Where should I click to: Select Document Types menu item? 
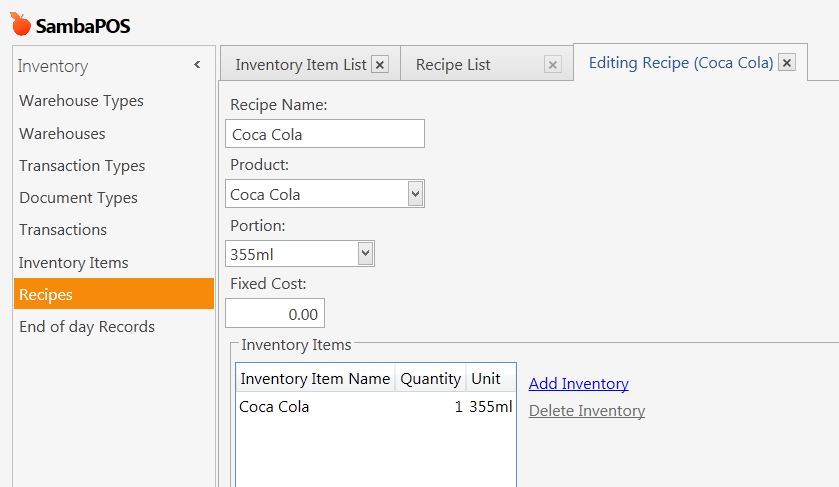pyautogui.click(x=78, y=198)
